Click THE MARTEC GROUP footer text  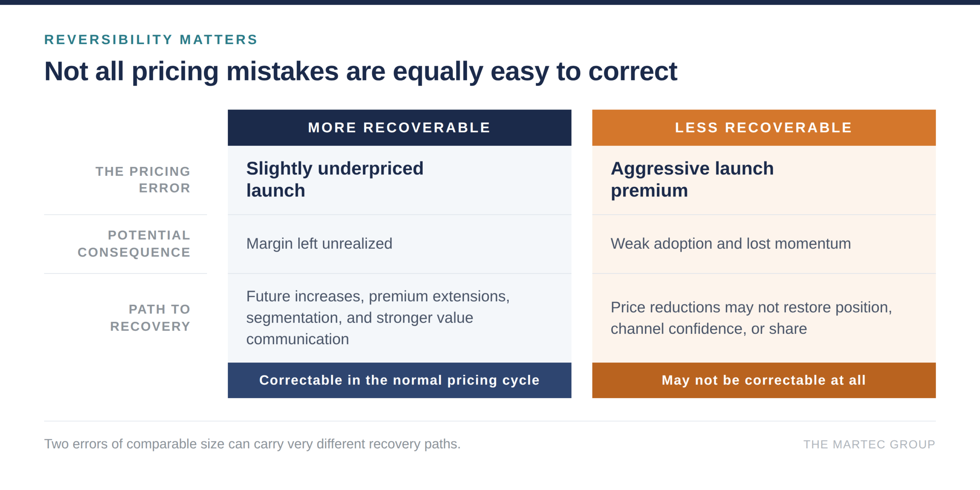coord(869,444)
